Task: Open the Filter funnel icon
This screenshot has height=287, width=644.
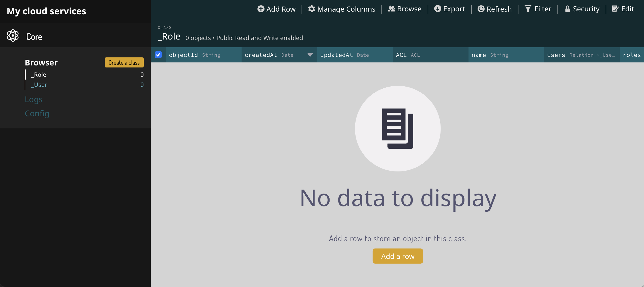Action: coord(528,9)
